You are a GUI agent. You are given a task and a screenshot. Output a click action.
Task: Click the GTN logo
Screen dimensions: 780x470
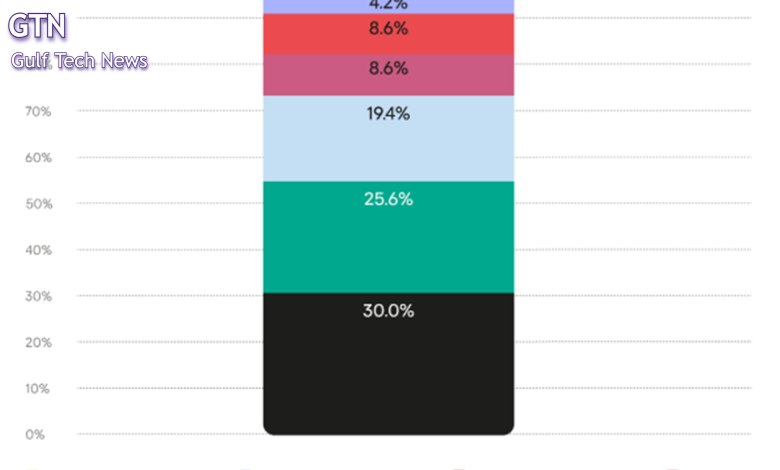tap(38, 26)
